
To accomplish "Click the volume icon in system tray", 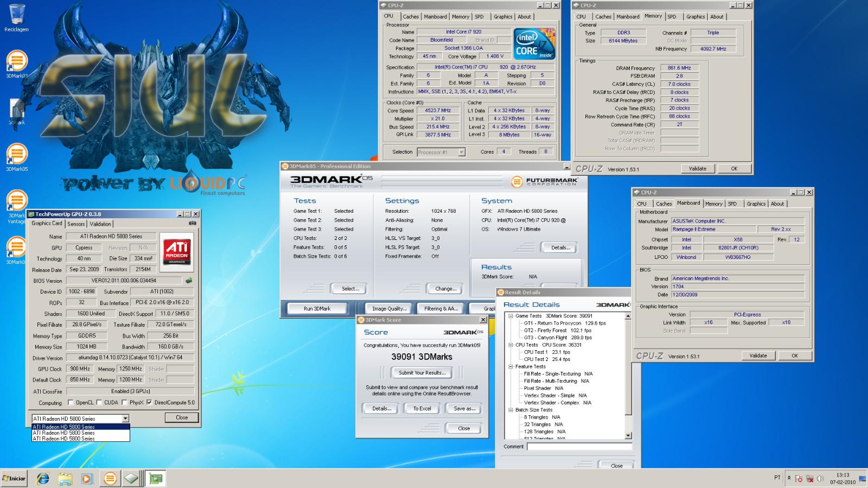I will click(820, 478).
